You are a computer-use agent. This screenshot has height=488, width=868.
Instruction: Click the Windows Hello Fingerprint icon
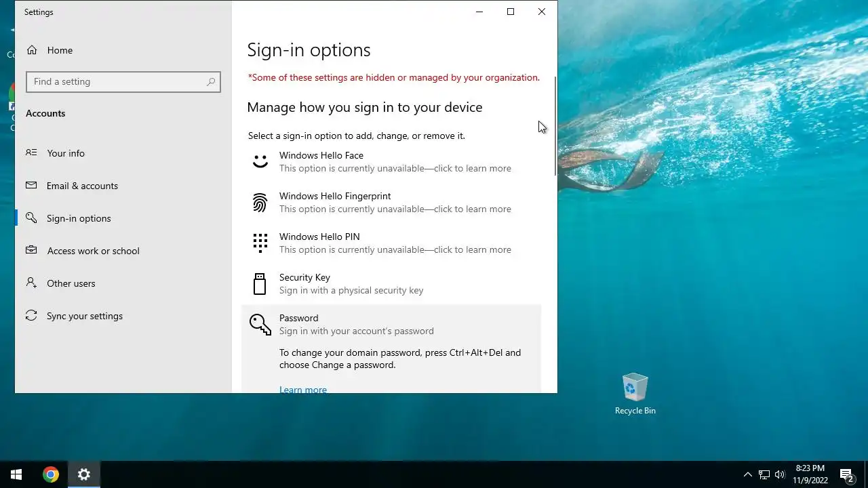260,202
